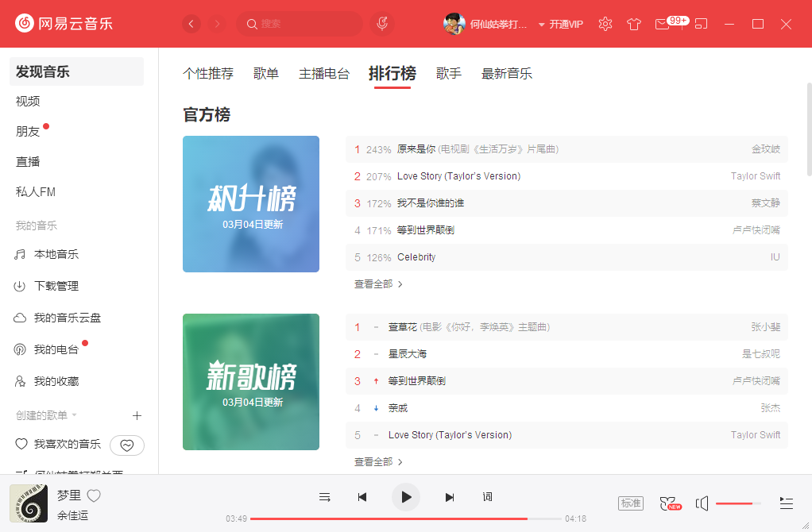This screenshot has width=812, height=532.
Task: Switch to 主播电台 tab
Action: (324, 74)
